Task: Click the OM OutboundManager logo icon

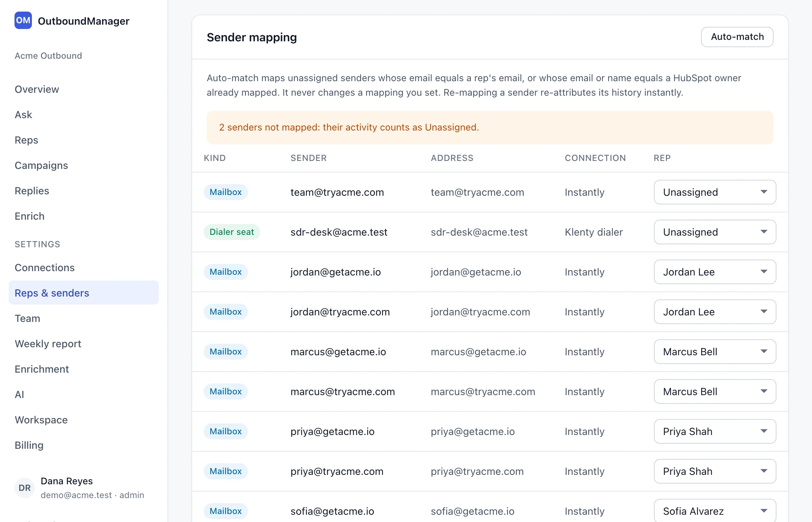Action: [x=23, y=21]
